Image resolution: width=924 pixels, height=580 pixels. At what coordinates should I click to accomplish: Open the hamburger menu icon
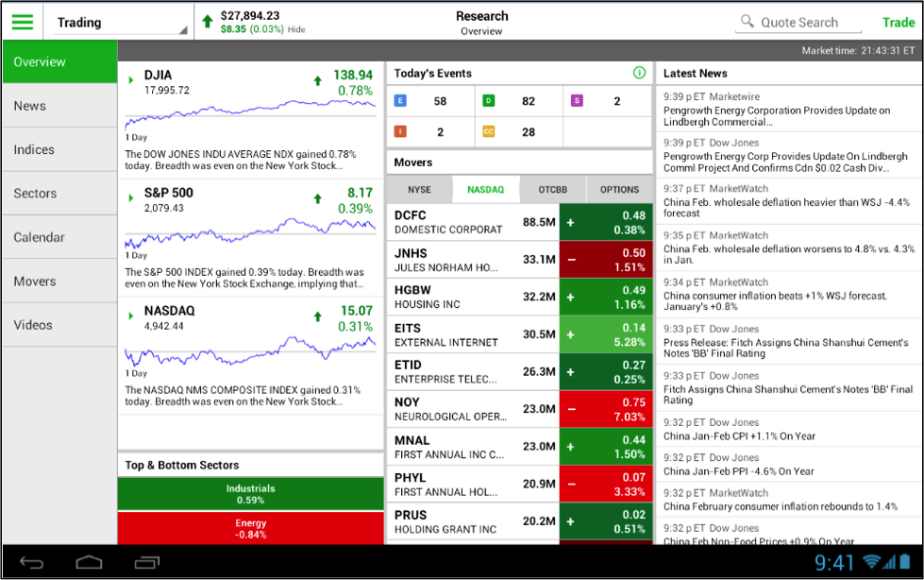point(23,23)
